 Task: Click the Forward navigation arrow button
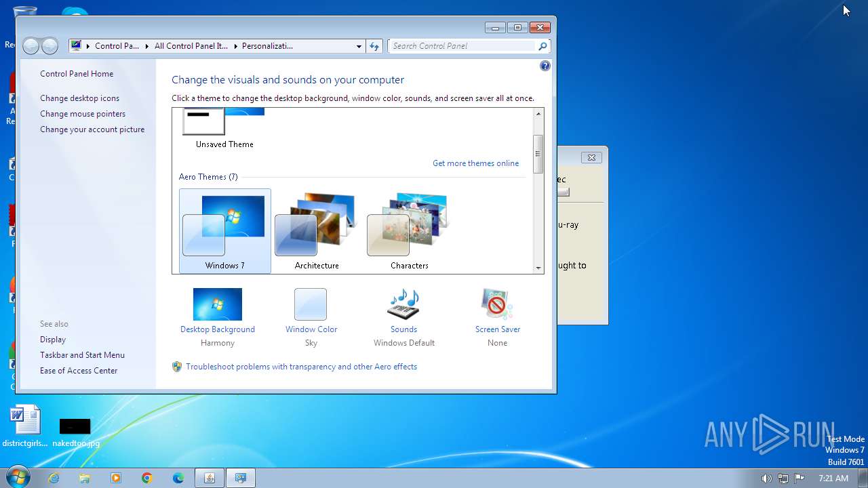(x=50, y=46)
